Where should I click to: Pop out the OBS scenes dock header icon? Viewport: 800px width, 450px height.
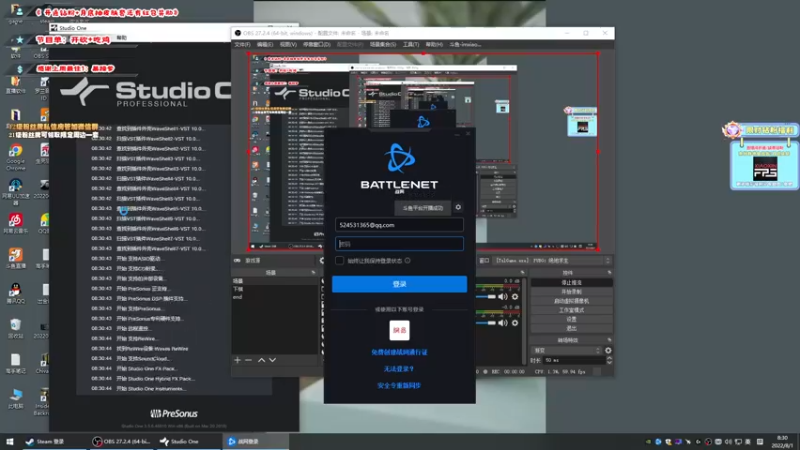point(313,272)
